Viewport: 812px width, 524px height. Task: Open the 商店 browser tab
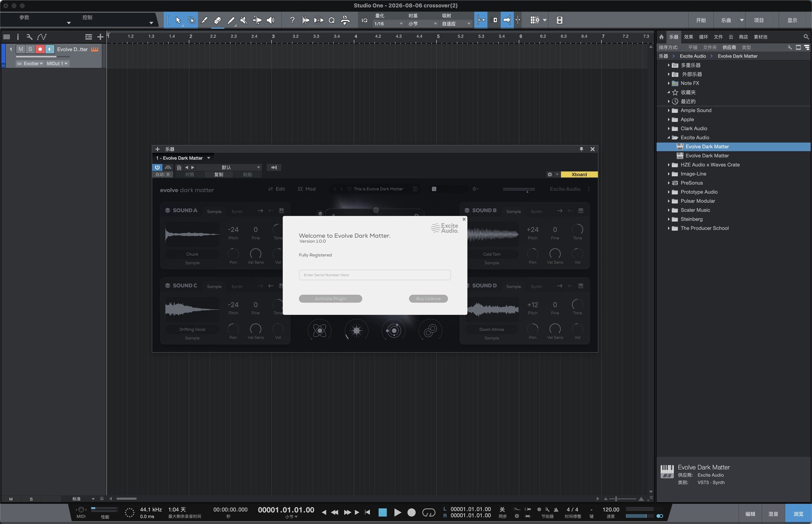743,37
